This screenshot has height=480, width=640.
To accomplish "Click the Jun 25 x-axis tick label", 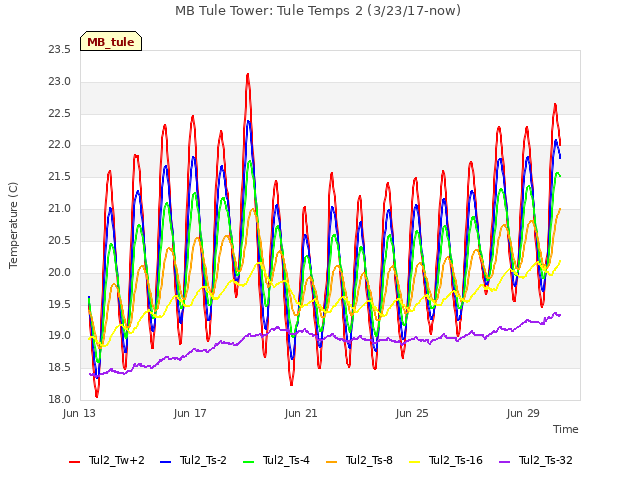I will pyautogui.click(x=412, y=413).
